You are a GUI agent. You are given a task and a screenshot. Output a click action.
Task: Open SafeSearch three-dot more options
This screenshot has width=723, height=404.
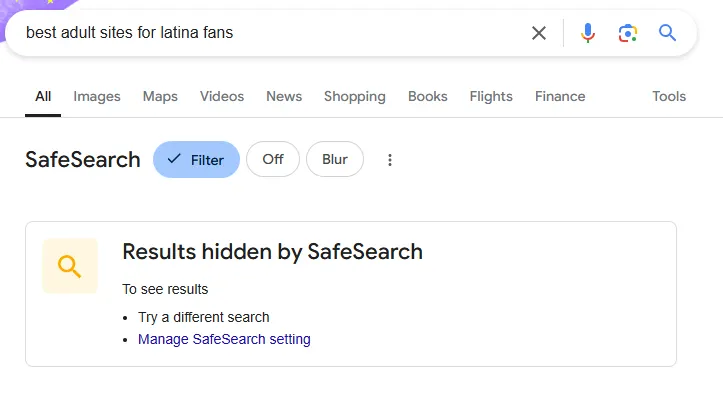pos(390,160)
